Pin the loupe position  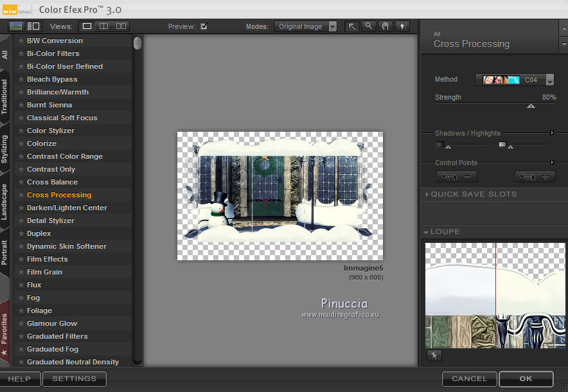[434, 355]
